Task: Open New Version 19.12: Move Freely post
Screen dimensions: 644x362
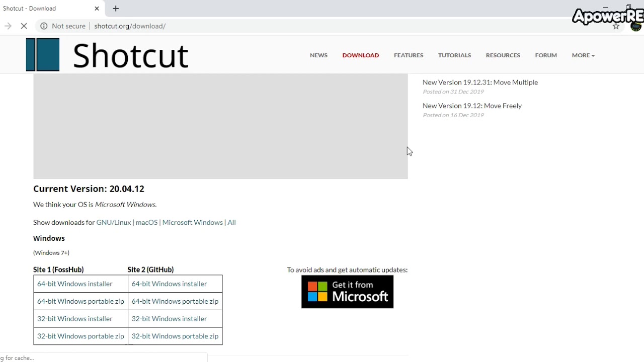Action: 472,106
